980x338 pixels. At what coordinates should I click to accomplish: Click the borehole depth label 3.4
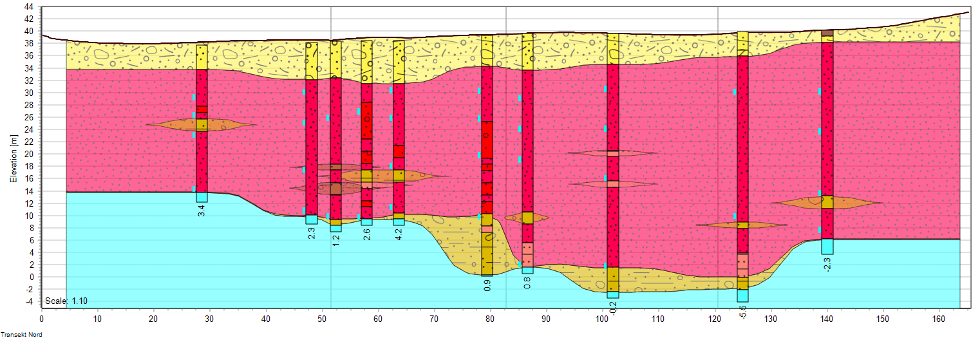(x=202, y=211)
